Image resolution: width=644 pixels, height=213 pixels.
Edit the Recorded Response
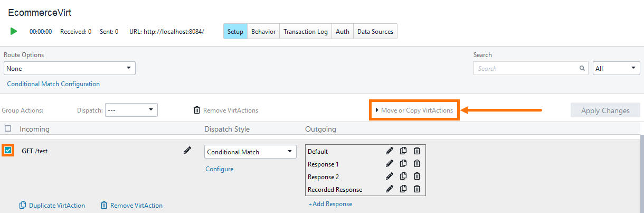click(x=390, y=189)
